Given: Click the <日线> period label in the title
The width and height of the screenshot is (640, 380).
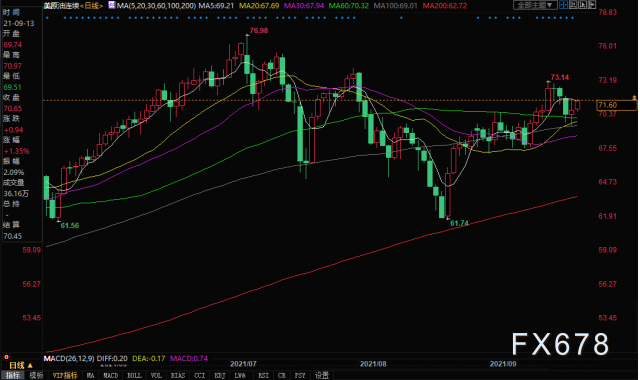Looking at the screenshot, I should tap(91, 6).
